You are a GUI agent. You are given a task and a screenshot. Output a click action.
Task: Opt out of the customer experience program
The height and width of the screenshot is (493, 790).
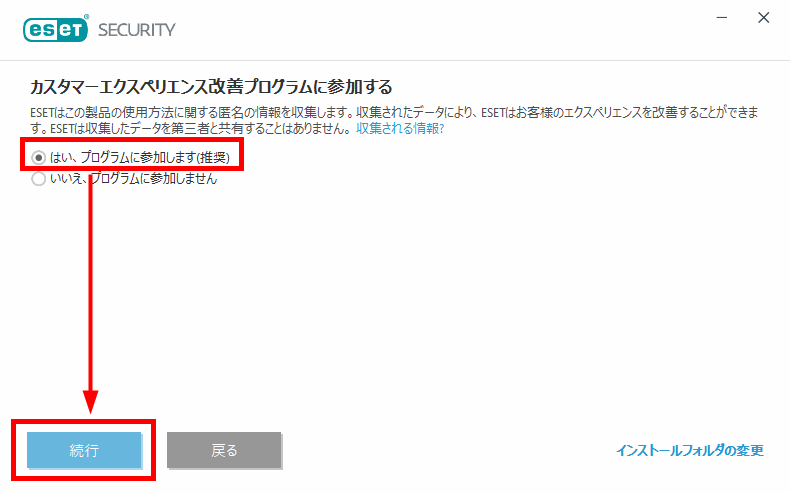(x=38, y=179)
